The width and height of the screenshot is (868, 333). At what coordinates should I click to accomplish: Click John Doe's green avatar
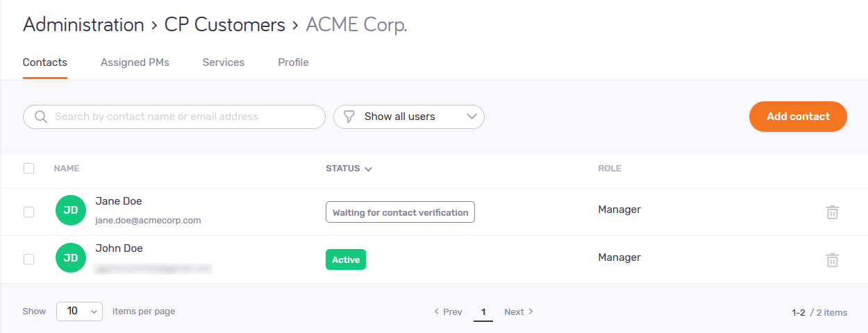click(x=71, y=258)
